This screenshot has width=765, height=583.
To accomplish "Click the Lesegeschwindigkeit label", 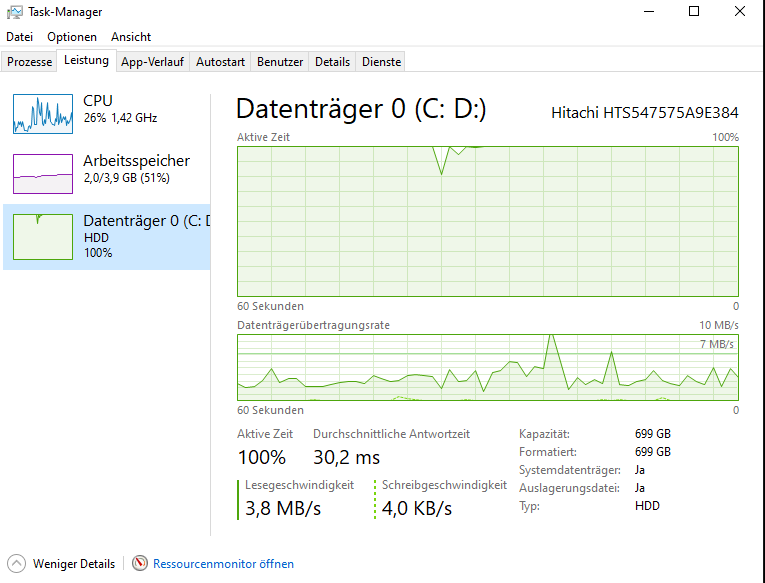I will click(x=300, y=485).
